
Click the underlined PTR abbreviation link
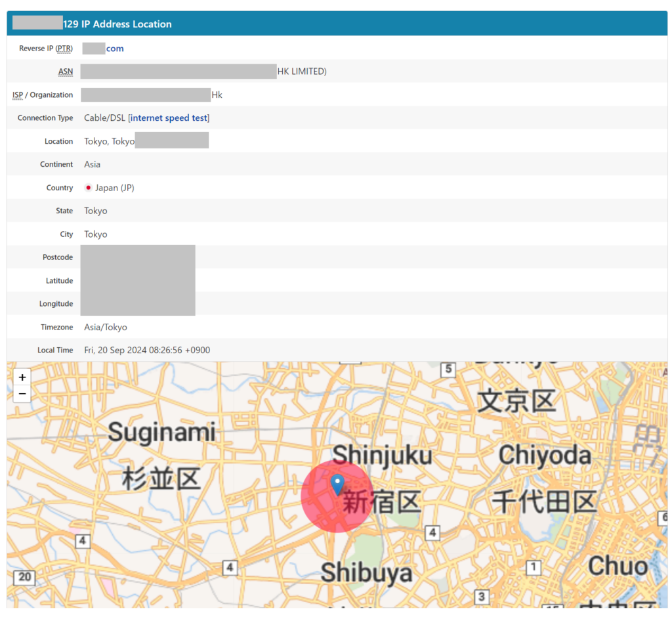coord(64,48)
